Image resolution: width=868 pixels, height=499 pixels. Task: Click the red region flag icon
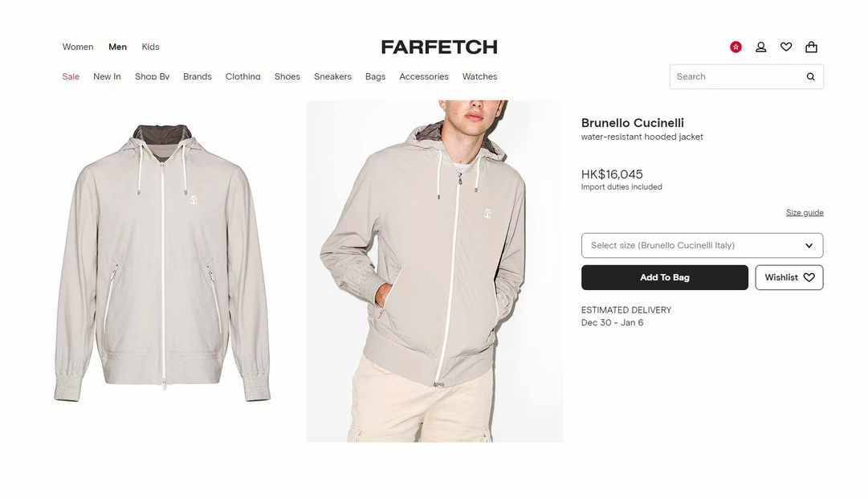(x=736, y=47)
